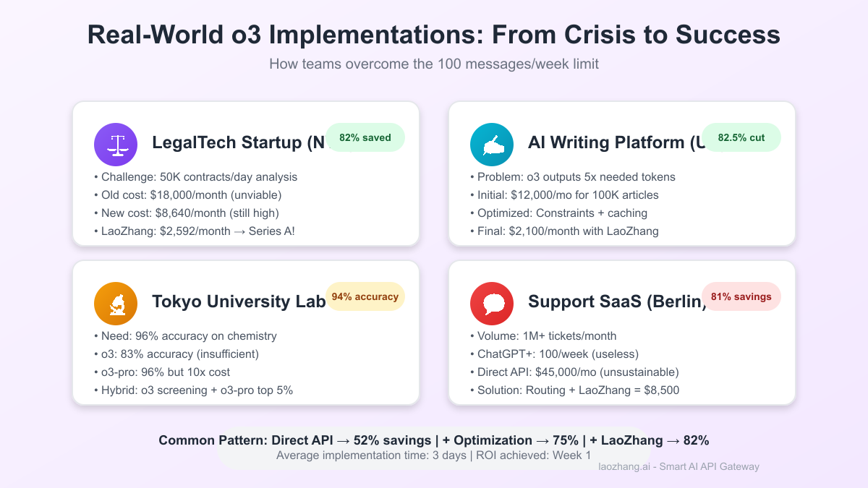Click the "94% accuracy" yellow badge
The width and height of the screenshot is (868, 488).
365,296
